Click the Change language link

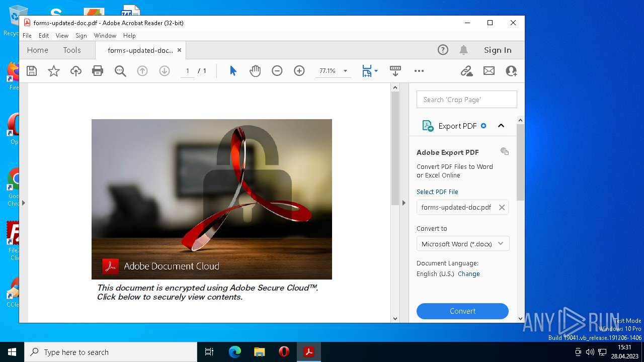pyautogui.click(x=469, y=274)
